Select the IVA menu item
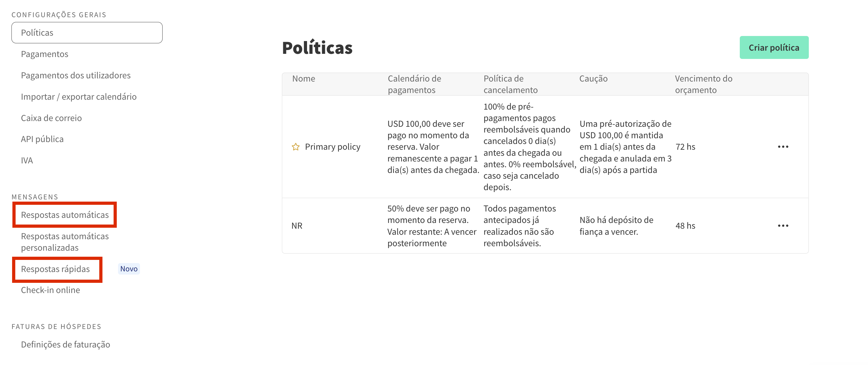 (27, 160)
